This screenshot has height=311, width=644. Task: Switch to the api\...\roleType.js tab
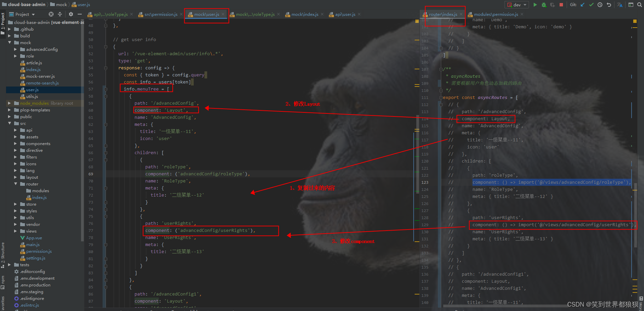[110, 14]
